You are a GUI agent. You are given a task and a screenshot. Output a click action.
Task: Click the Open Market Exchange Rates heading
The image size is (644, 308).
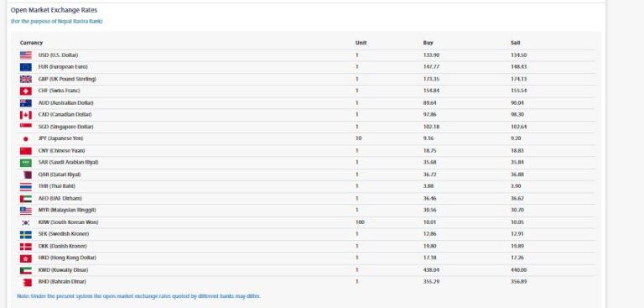pos(54,10)
